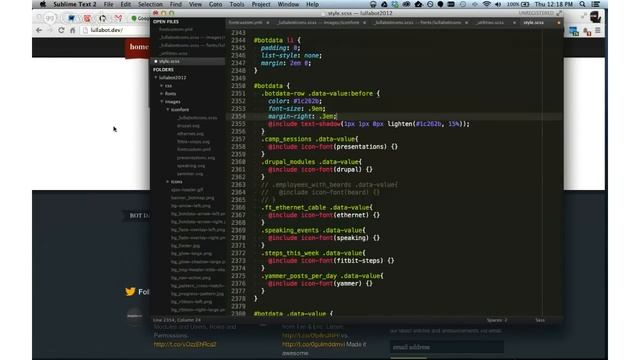Open _utilities.scss in the Open Files list

click(x=174, y=53)
